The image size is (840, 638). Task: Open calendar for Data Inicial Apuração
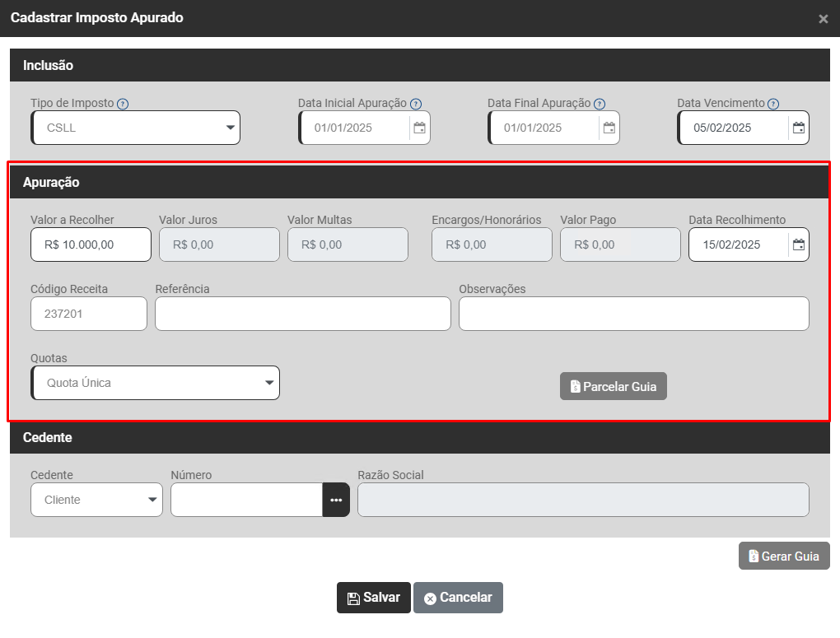point(419,128)
